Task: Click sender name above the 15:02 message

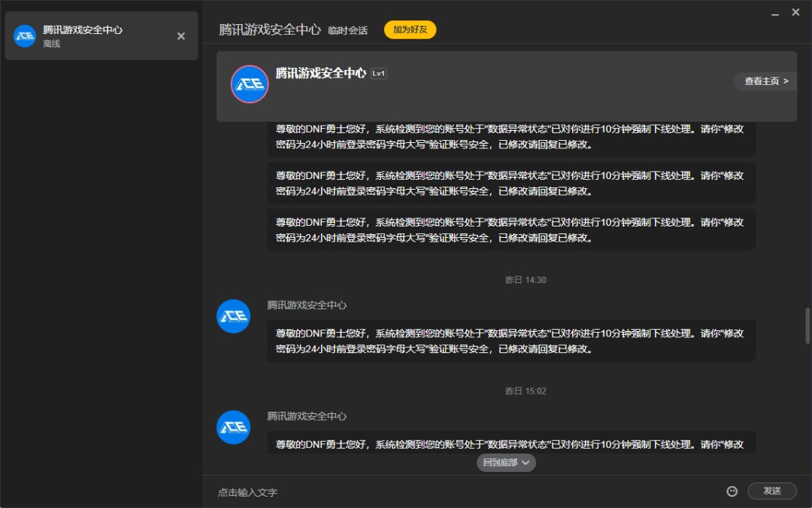Action: (307, 416)
